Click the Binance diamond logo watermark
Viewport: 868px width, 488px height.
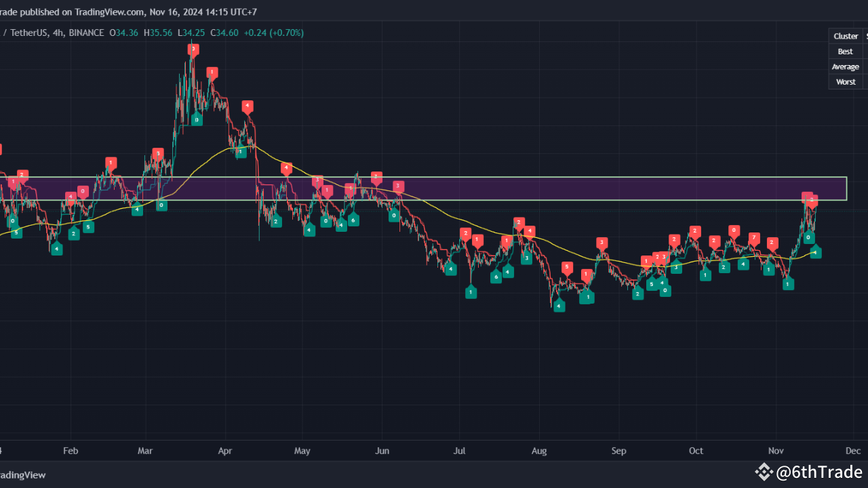pos(764,470)
